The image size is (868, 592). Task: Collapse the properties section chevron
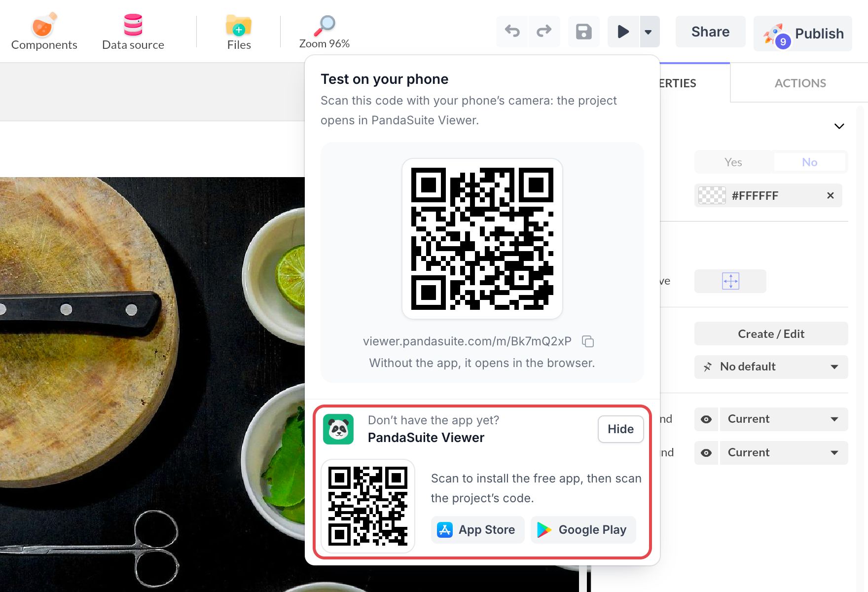pyautogui.click(x=839, y=126)
